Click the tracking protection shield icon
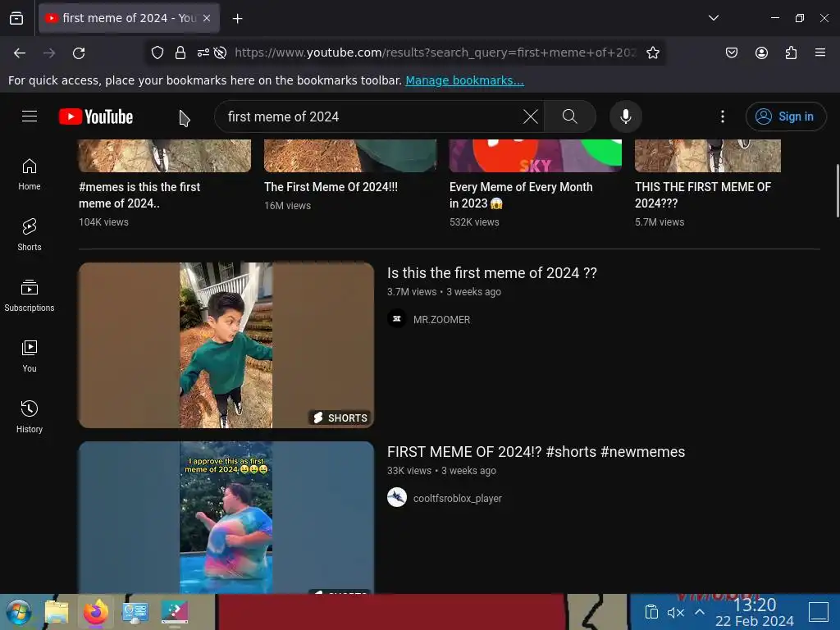The width and height of the screenshot is (840, 630). pos(157,52)
